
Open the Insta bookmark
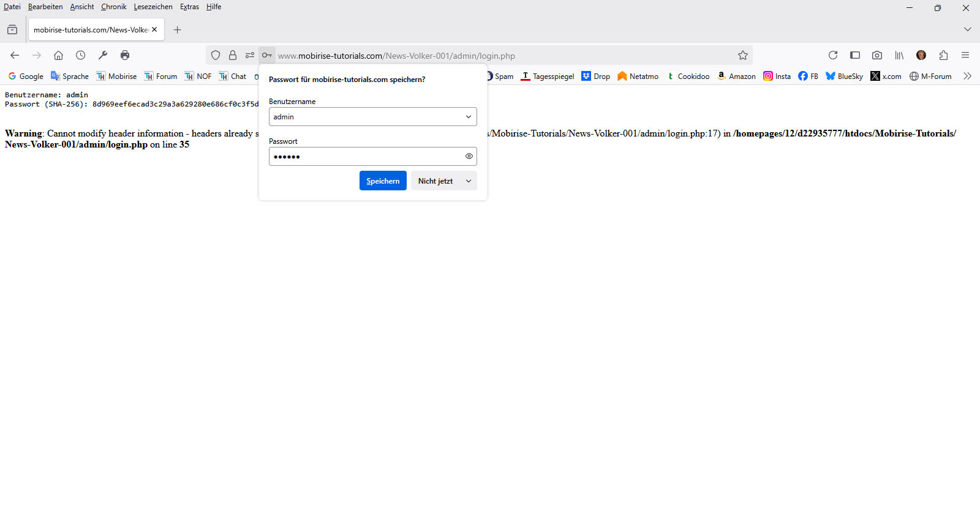click(x=777, y=77)
